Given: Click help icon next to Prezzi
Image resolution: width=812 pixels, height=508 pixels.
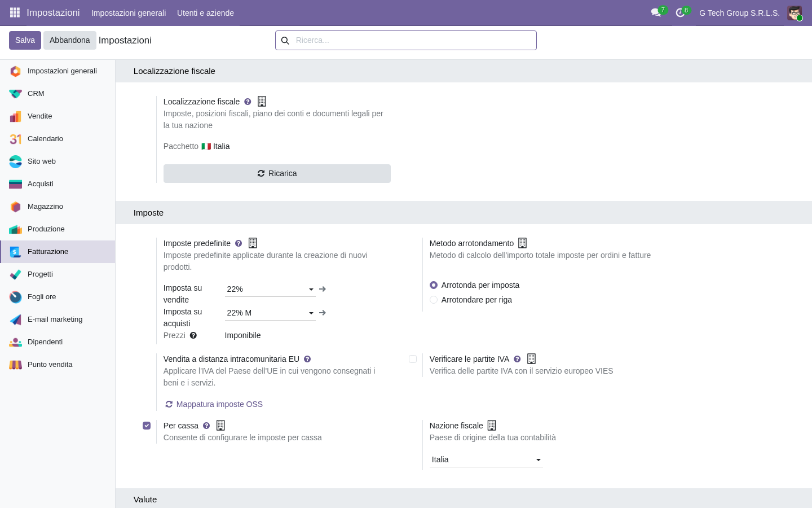Looking at the screenshot, I should (193, 335).
